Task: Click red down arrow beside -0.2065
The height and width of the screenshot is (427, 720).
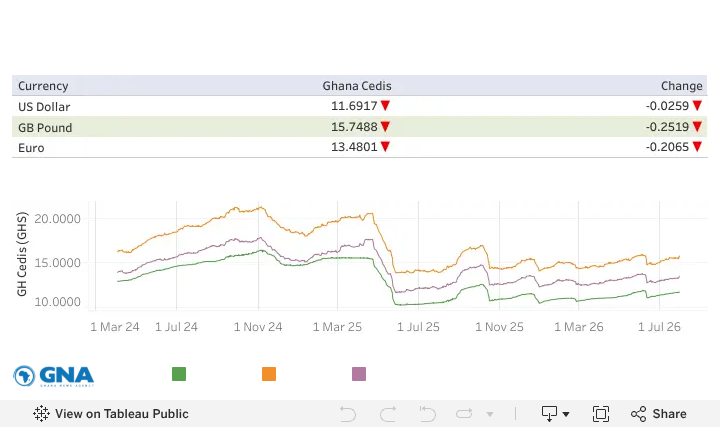Action: 697,146
